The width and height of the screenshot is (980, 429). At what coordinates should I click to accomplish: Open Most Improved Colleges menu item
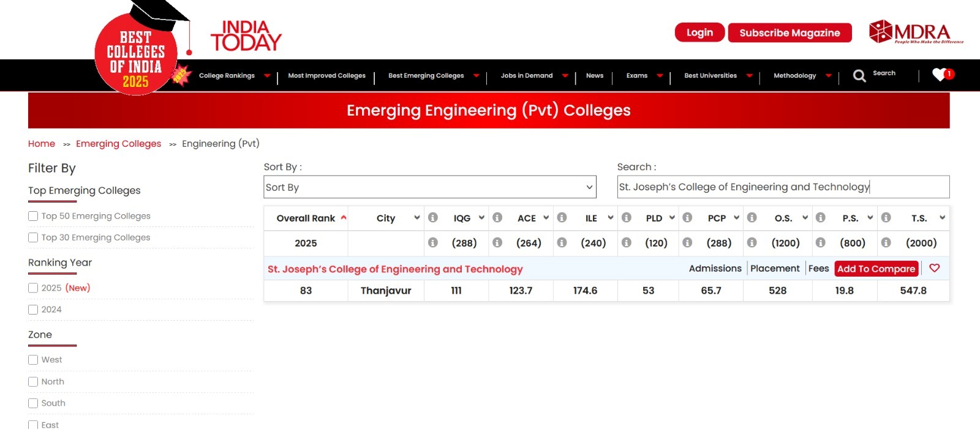click(x=326, y=76)
